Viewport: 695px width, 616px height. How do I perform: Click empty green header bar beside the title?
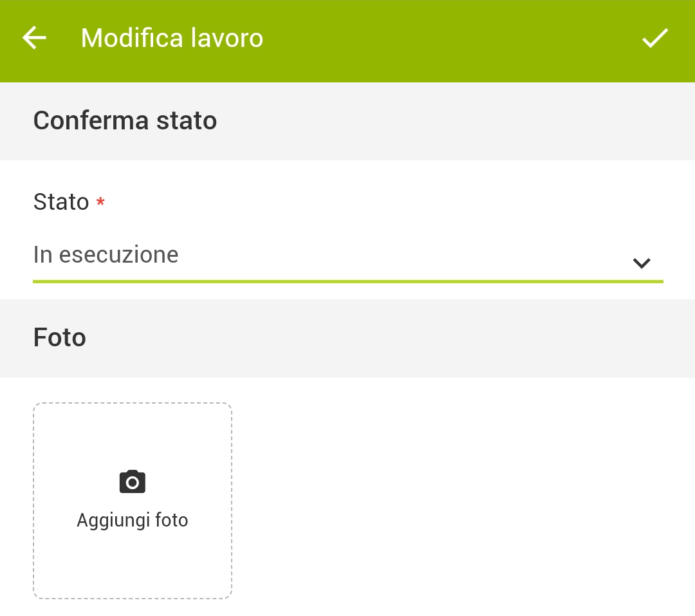pos(450,39)
